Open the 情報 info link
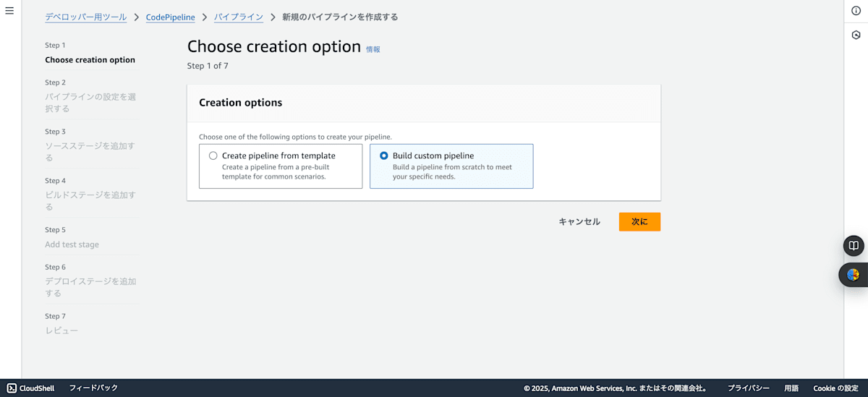This screenshot has width=868, height=397. point(373,49)
